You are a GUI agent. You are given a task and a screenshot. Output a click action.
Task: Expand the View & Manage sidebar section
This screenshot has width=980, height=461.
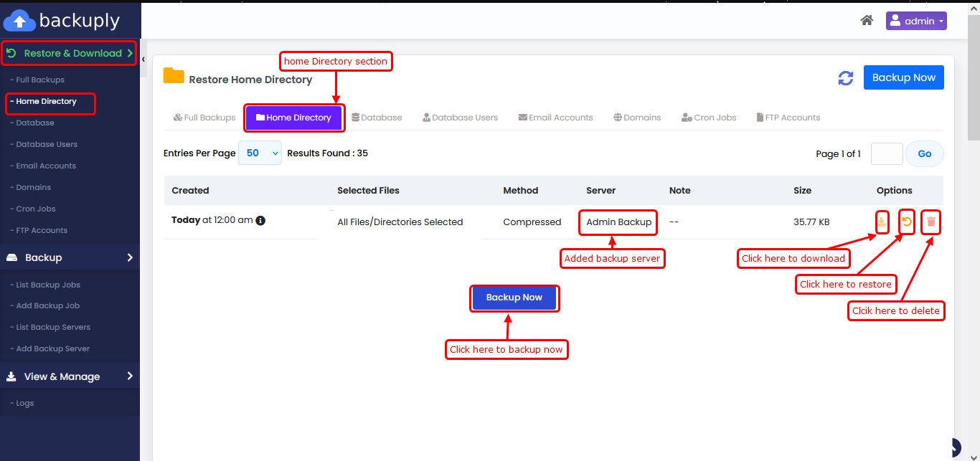click(70, 376)
